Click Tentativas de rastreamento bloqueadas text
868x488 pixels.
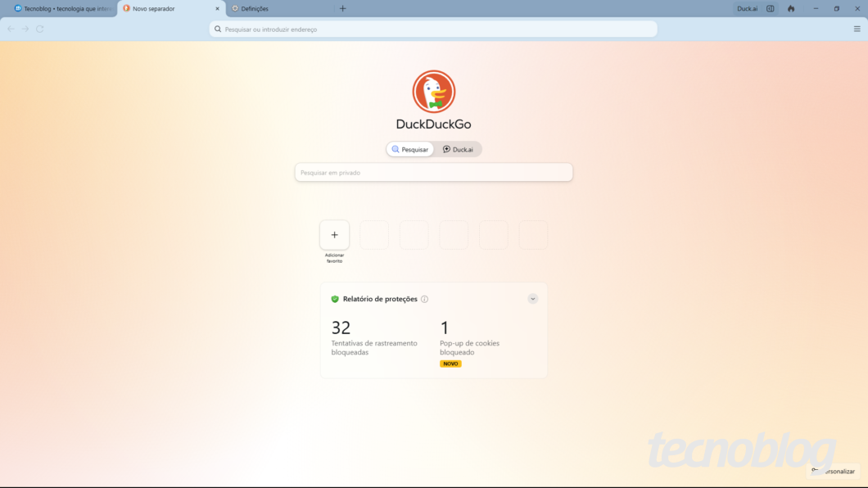374,347
